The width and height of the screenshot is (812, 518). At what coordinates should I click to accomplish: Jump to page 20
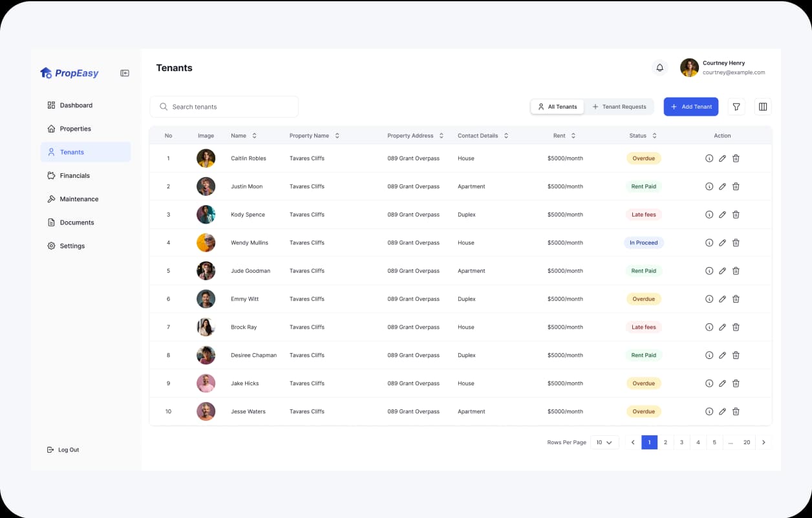[x=747, y=442]
